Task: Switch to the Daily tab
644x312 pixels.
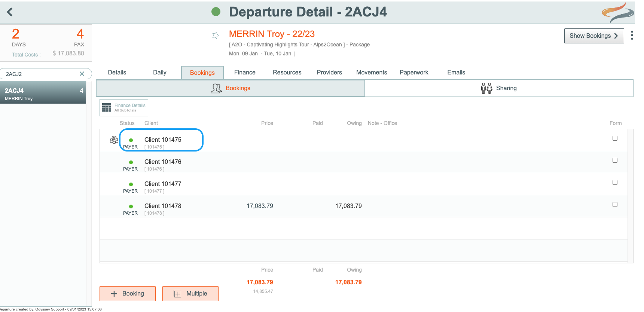Action: (160, 73)
